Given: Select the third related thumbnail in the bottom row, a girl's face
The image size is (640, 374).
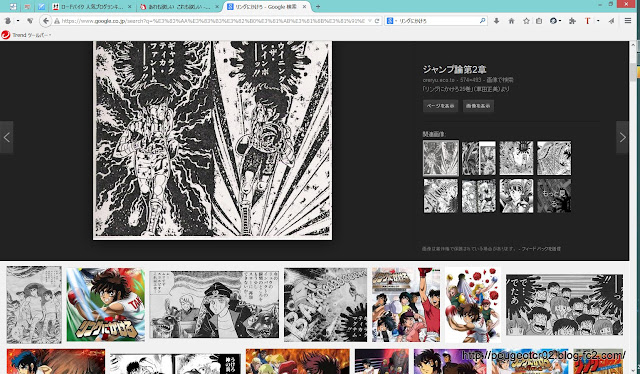Looking at the screenshot, I should (516, 196).
